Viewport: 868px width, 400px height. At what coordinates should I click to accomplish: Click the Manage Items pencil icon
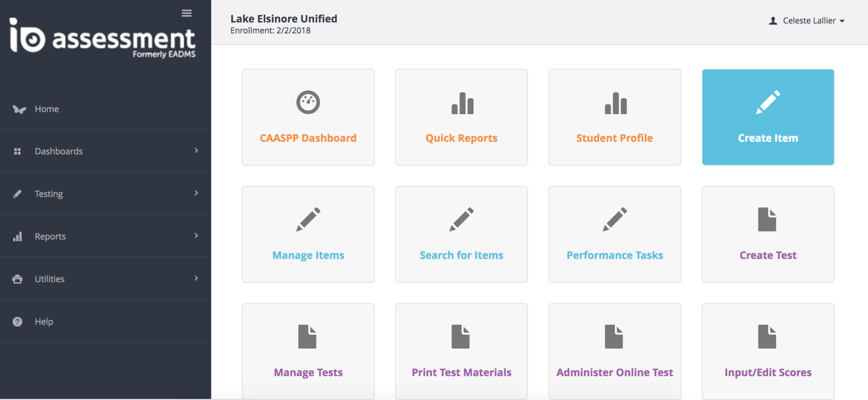coord(308,219)
